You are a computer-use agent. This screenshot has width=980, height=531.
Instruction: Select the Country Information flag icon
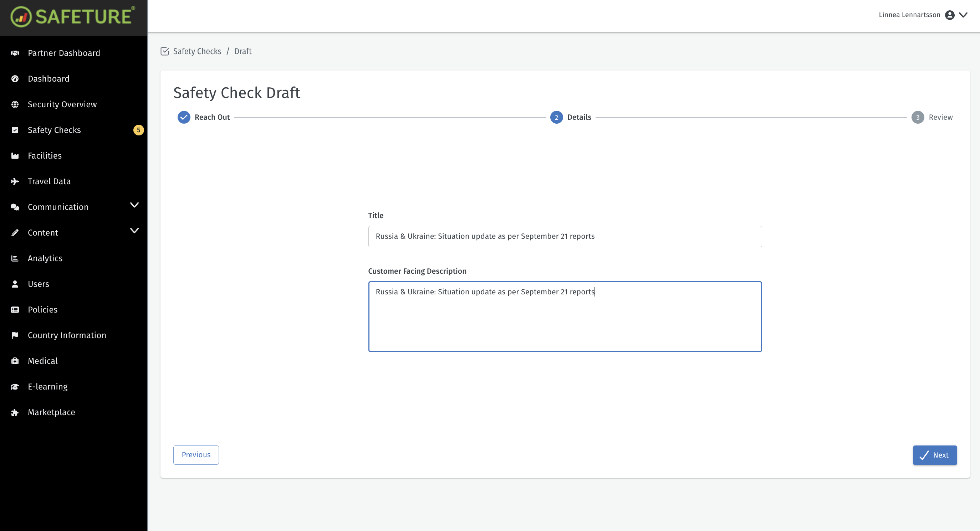coord(15,335)
